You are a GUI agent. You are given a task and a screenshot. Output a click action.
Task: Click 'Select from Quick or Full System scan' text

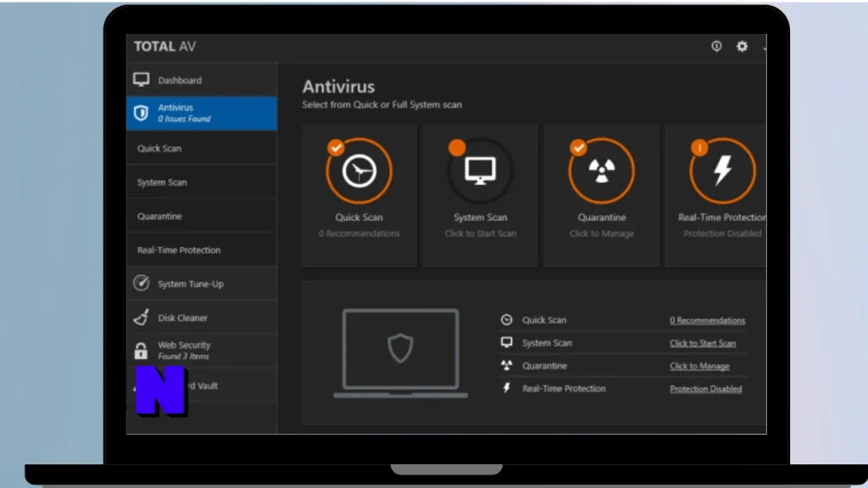click(381, 104)
